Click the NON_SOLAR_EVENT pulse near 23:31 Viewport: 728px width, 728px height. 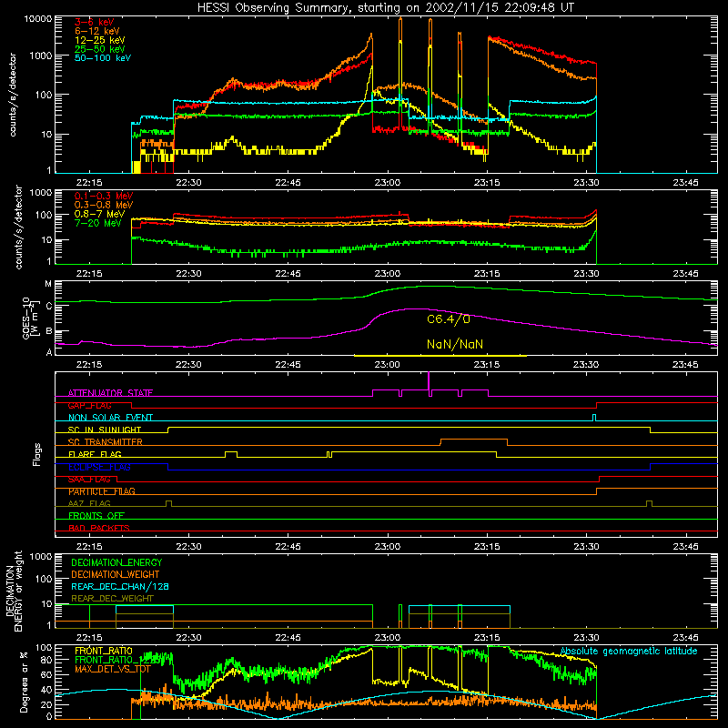pyautogui.click(x=594, y=418)
